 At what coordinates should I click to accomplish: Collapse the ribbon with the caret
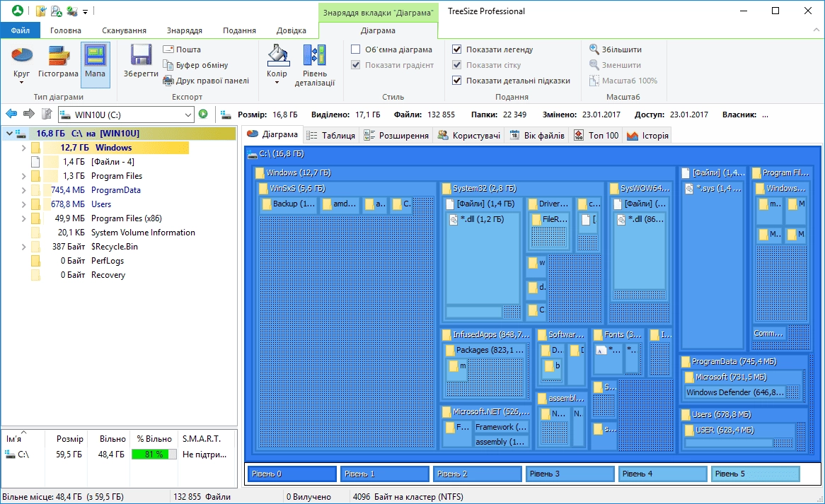[x=816, y=30]
